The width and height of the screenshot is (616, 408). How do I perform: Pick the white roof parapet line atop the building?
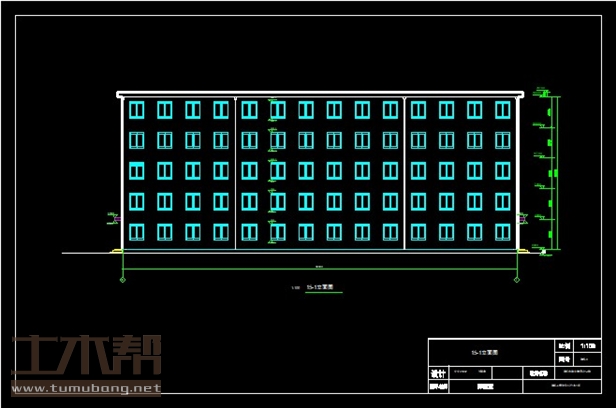(x=320, y=94)
